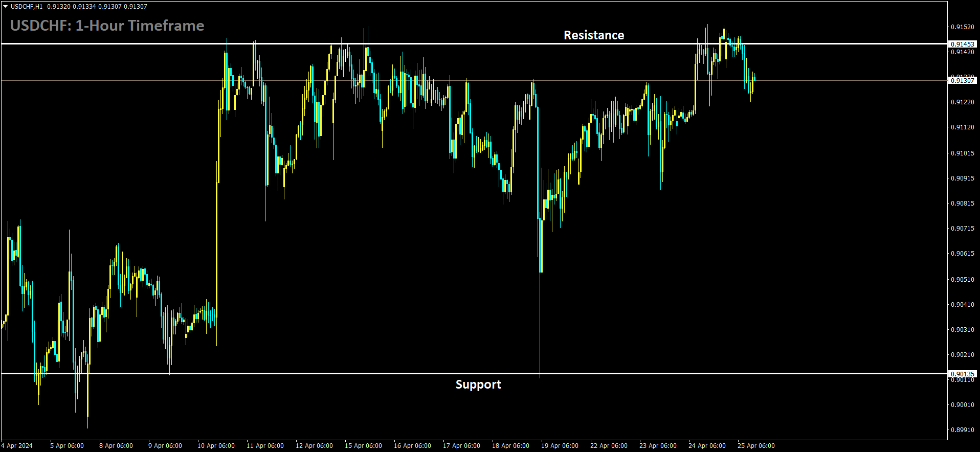Click the 0.90510 price axis label
Image resolution: width=980 pixels, height=452 pixels.
(x=962, y=280)
